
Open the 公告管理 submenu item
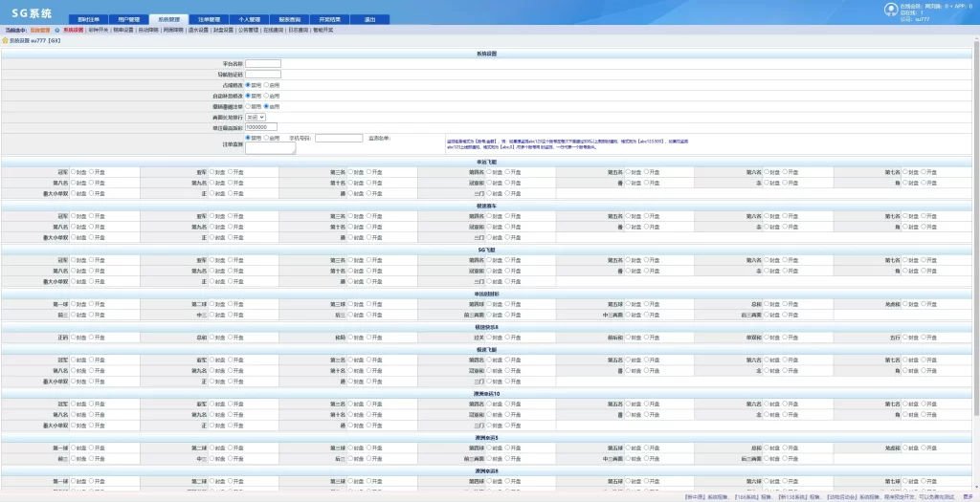pos(248,30)
